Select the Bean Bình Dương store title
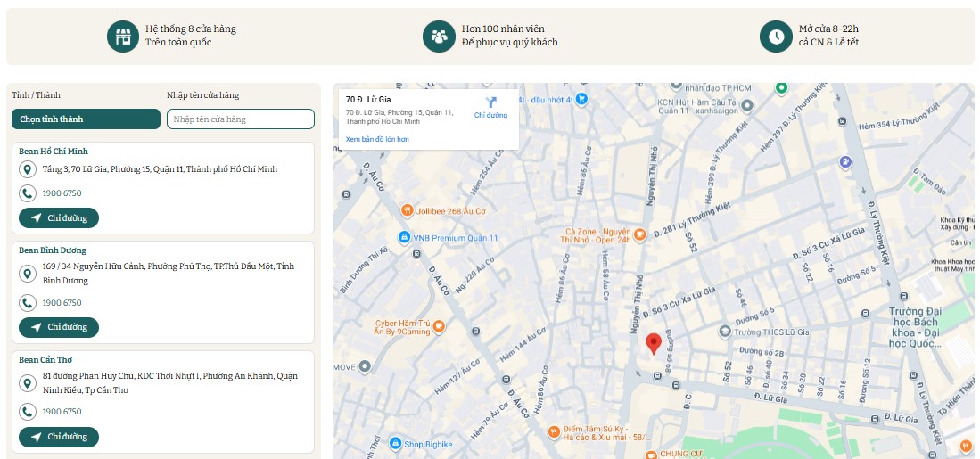The image size is (980, 459). [x=53, y=250]
